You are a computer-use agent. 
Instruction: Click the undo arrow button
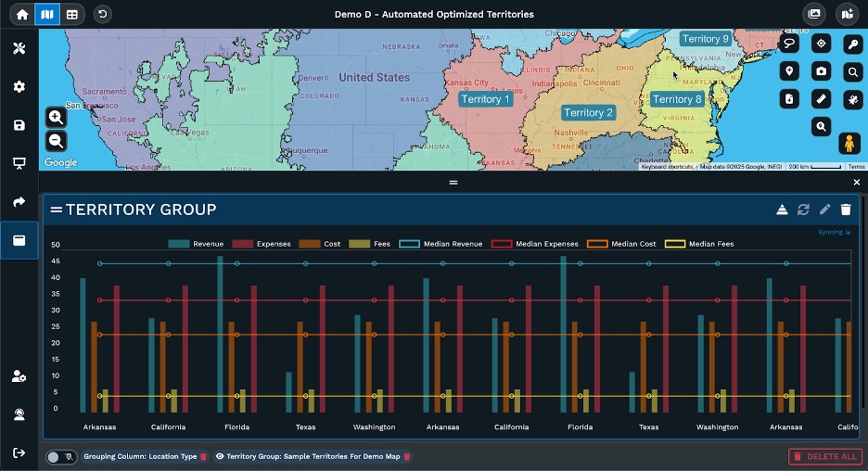click(x=102, y=14)
